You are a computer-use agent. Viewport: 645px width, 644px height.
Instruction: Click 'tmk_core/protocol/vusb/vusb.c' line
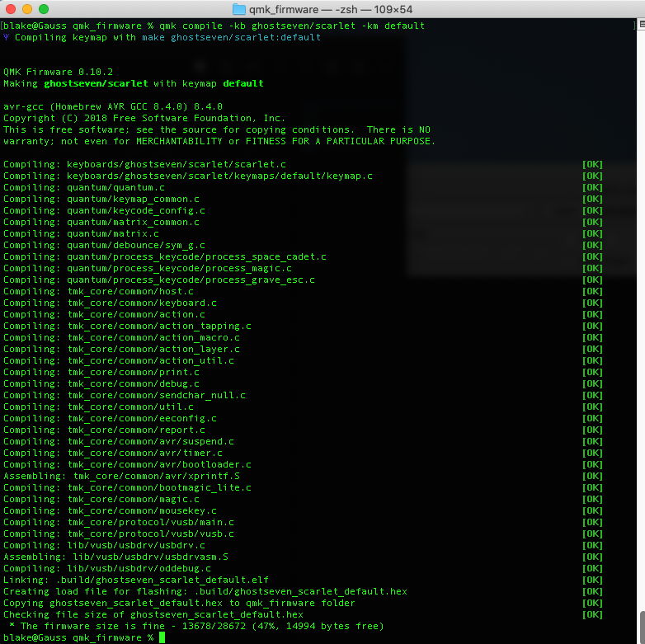tap(119, 533)
